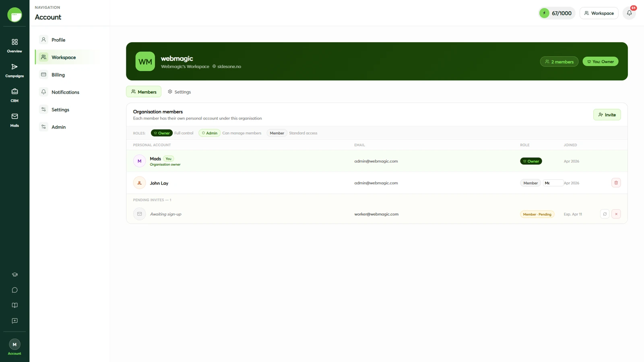Open the documentation book icon
644x362 pixels.
[x=15, y=305]
